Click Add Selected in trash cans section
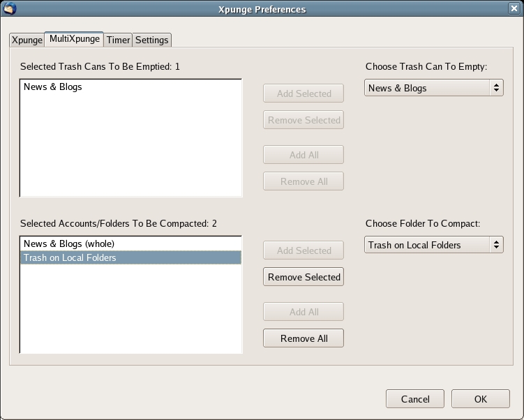This screenshot has height=420, width=524. tap(304, 93)
